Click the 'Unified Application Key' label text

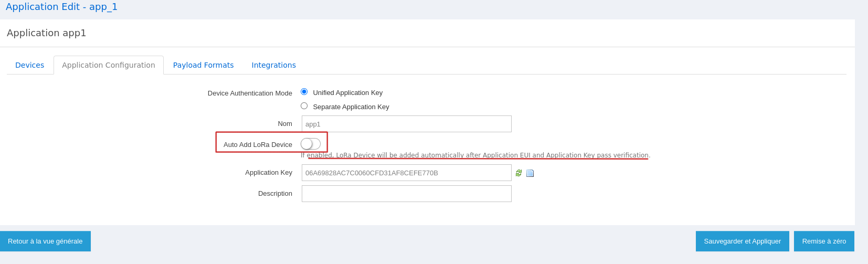(347, 93)
